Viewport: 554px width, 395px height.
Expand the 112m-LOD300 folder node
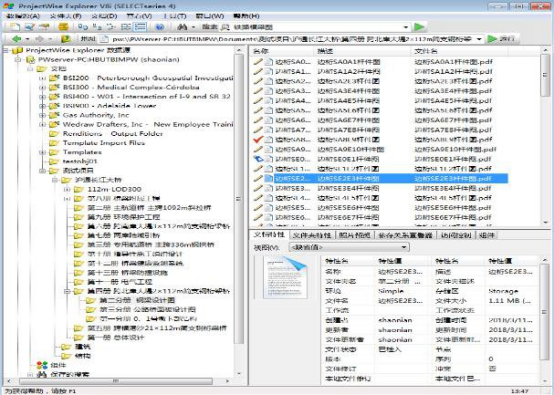point(67,189)
